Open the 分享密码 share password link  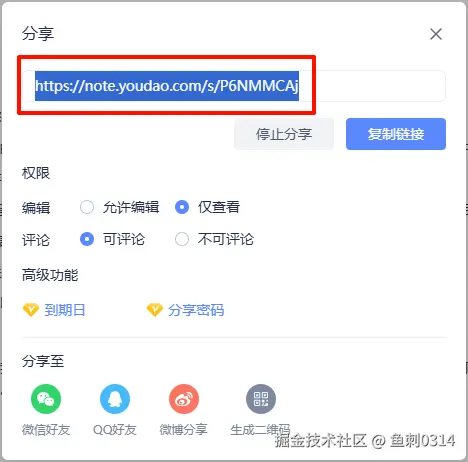[x=196, y=310]
